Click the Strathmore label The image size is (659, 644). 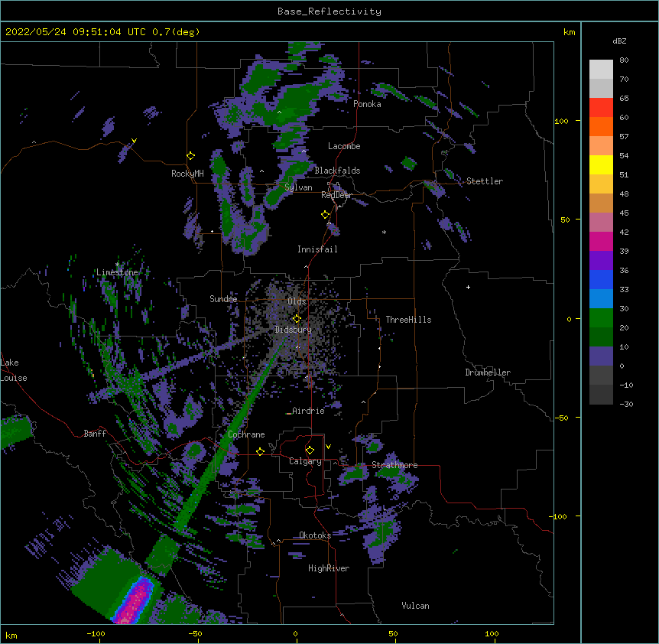point(394,465)
